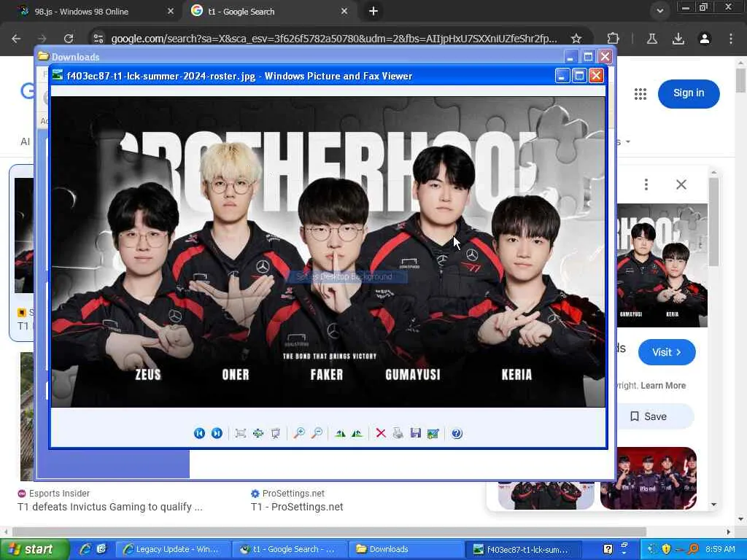This screenshot has height=560, width=747.
Task: Switch to 98.js Windows 98 Online tab
Action: pyautogui.click(x=96, y=12)
